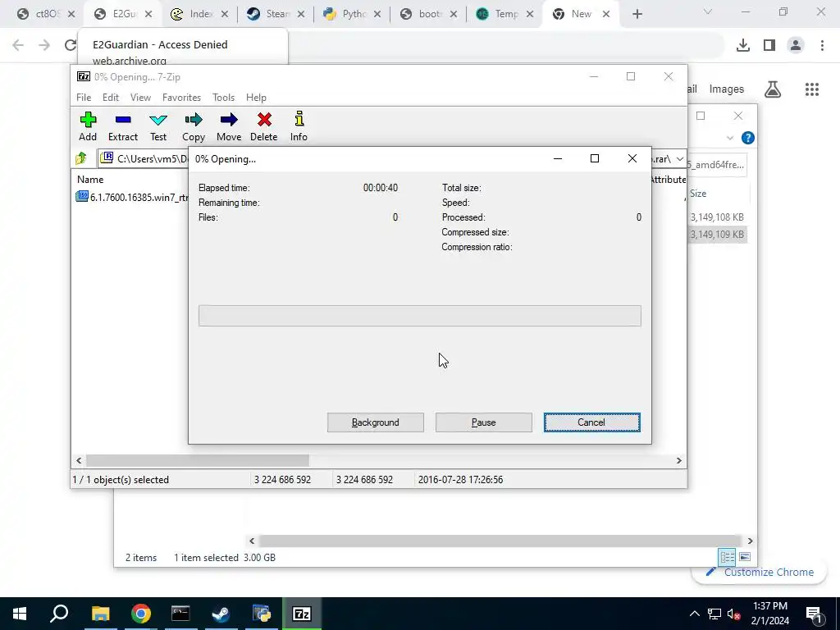This screenshot has height=630, width=840.
Task: Click 7-Zip horizontal scrollbar thumb
Action: [x=198, y=461]
